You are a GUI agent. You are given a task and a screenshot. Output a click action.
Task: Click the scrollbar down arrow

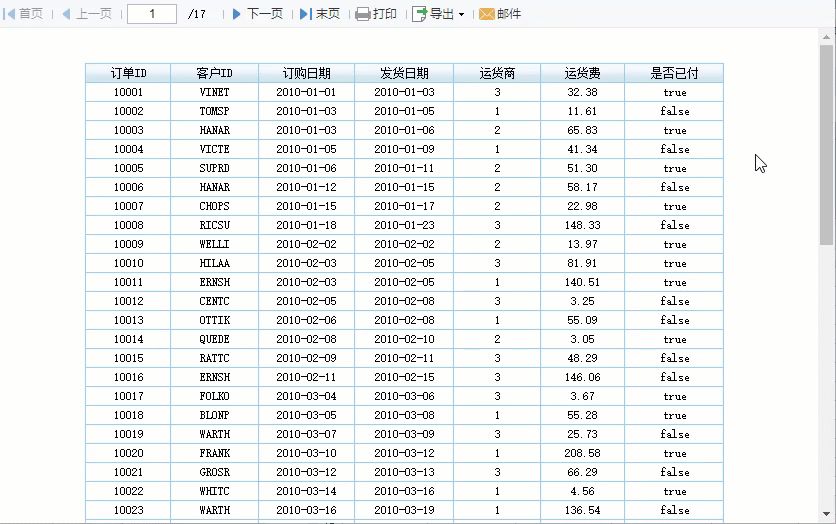tap(826, 514)
